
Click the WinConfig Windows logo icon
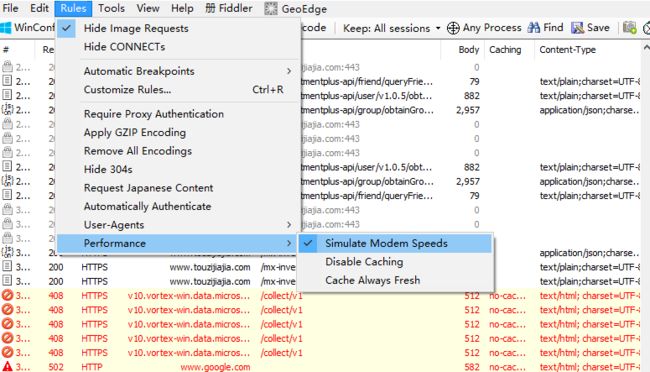coord(6,28)
